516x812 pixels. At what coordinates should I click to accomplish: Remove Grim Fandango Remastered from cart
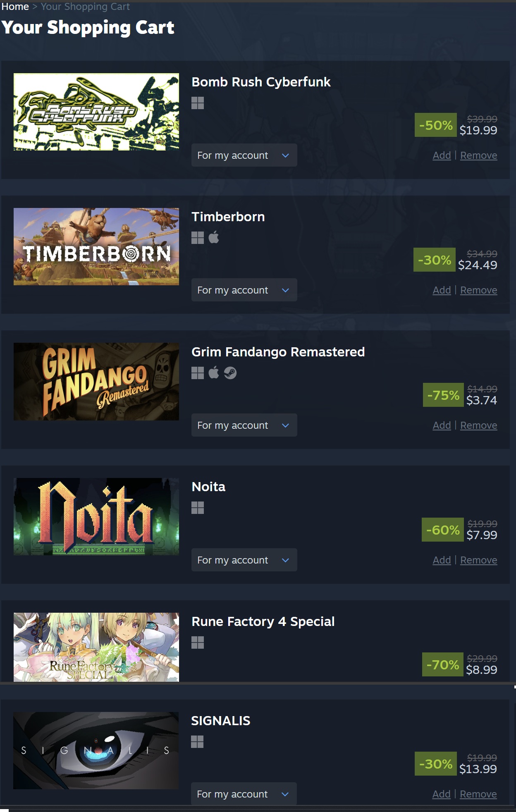[x=478, y=425]
